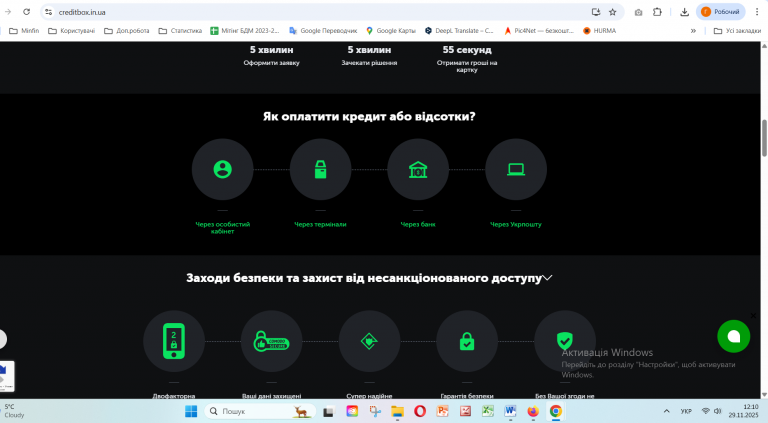768x423 pixels.
Task: Click the install app icon in address bar
Action: (596, 12)
